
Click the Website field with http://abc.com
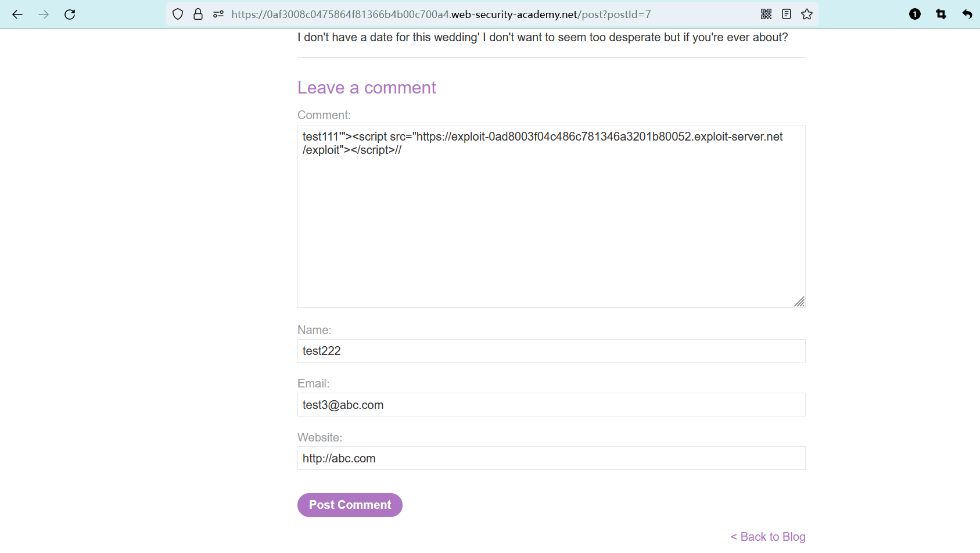(x=551, y=458)
